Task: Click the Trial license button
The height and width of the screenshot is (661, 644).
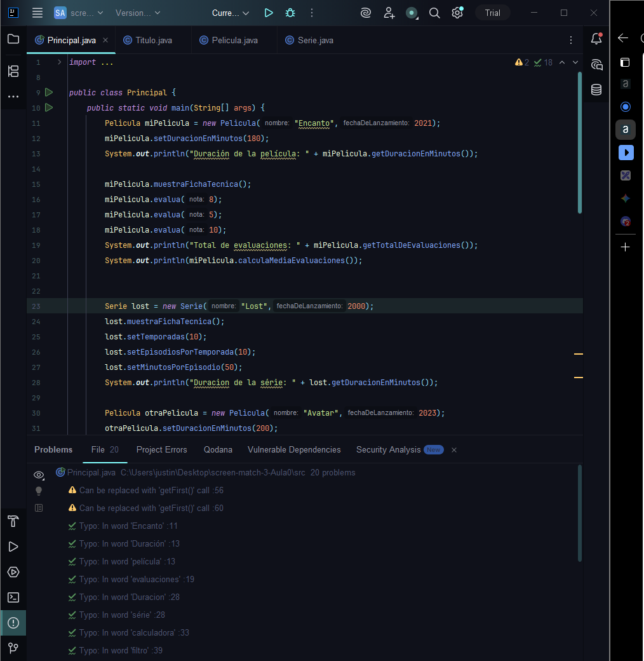Action: point(492,13)
